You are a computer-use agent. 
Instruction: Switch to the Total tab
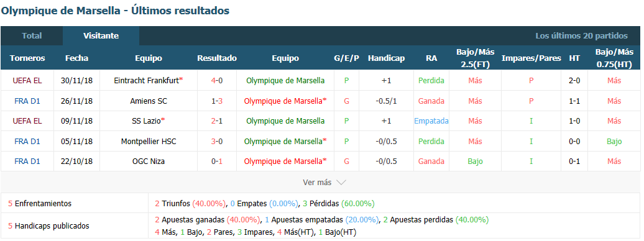click(x=32, y=36)
